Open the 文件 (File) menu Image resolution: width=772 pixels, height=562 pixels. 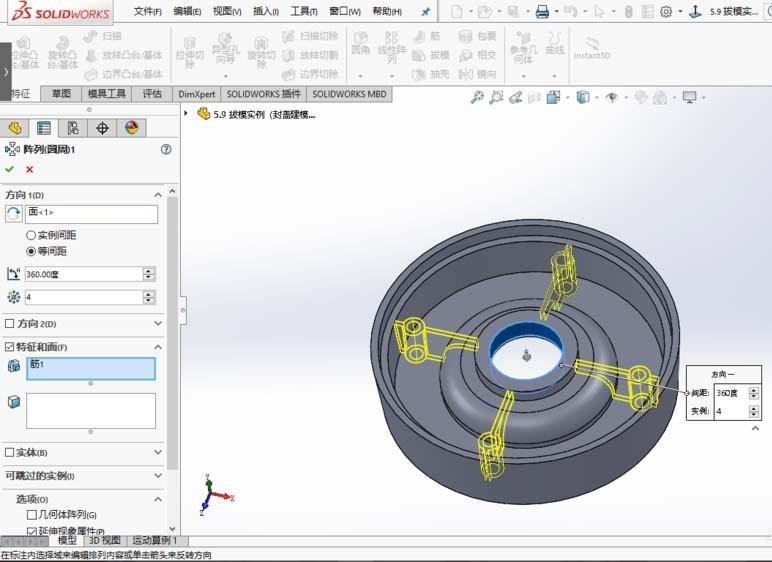[147, 11]
